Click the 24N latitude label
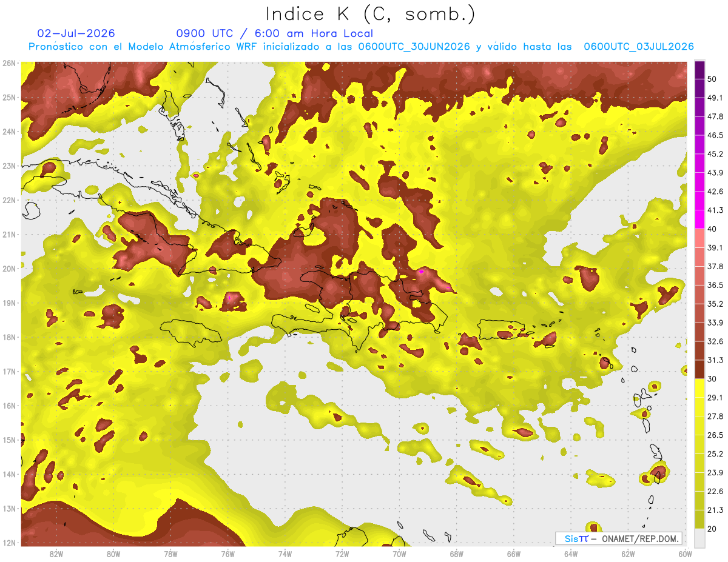Viewport: 728px width, 562px height. 9,132
